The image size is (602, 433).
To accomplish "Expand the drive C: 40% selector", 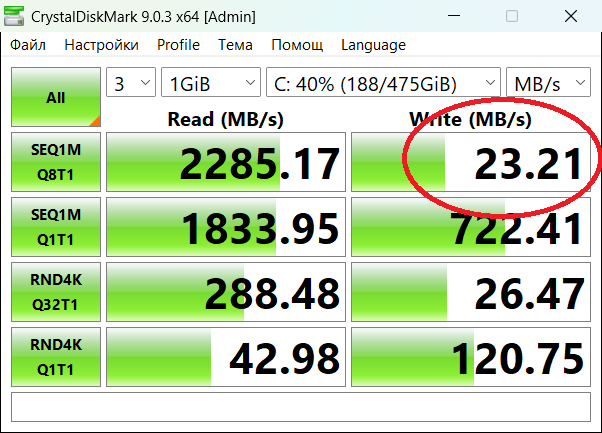I will [x=383, y=82].
